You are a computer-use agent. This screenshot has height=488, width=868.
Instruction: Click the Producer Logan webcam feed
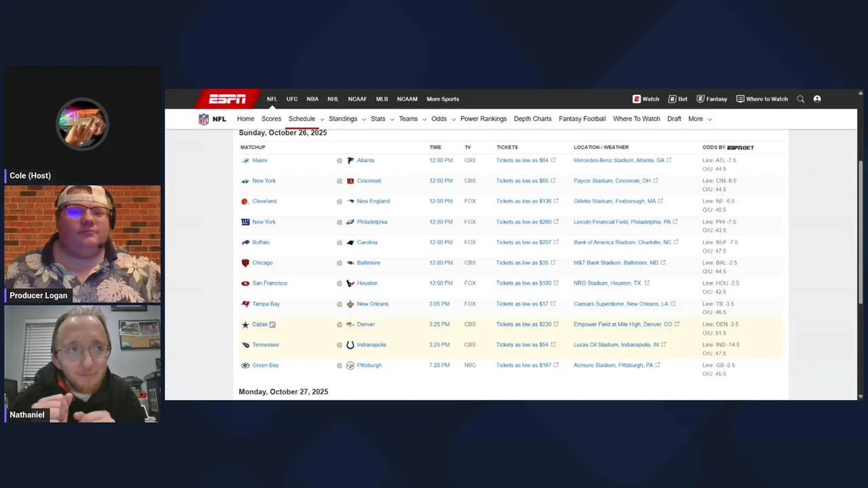tap(83, 244)
